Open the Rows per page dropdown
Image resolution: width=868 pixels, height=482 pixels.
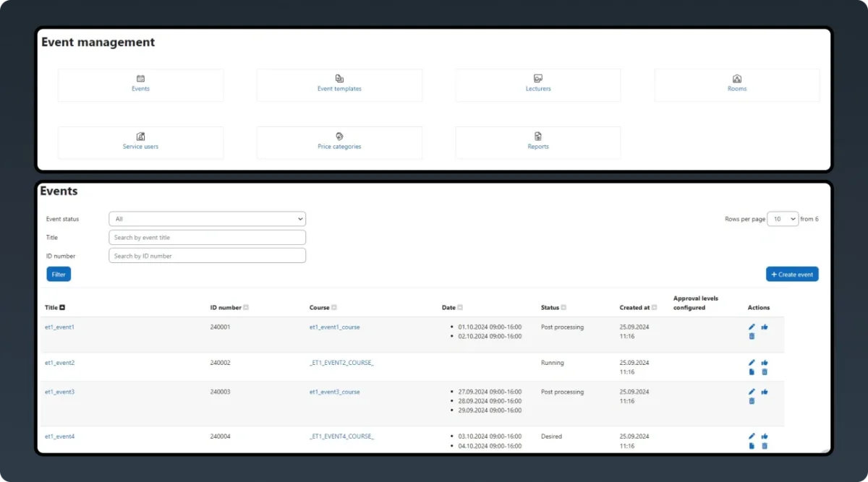click(783, 219)
